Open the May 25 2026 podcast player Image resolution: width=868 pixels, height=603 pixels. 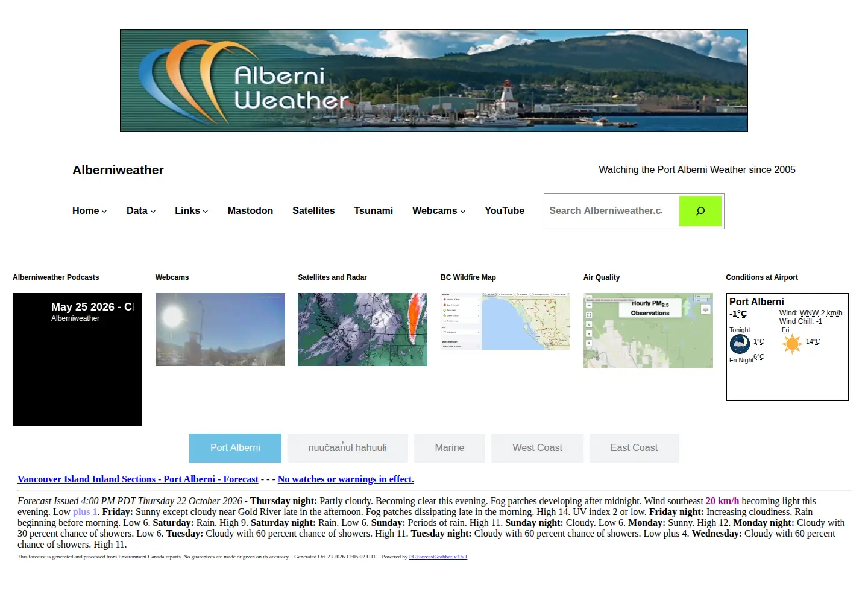(x=77, y=359)
